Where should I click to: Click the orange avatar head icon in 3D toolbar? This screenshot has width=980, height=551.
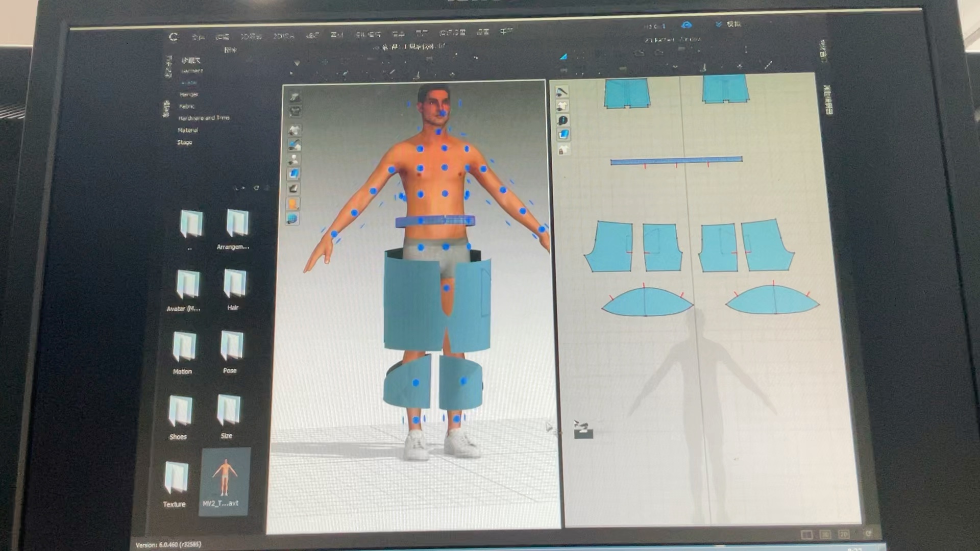pyautogui.click(x=293, y=204)
